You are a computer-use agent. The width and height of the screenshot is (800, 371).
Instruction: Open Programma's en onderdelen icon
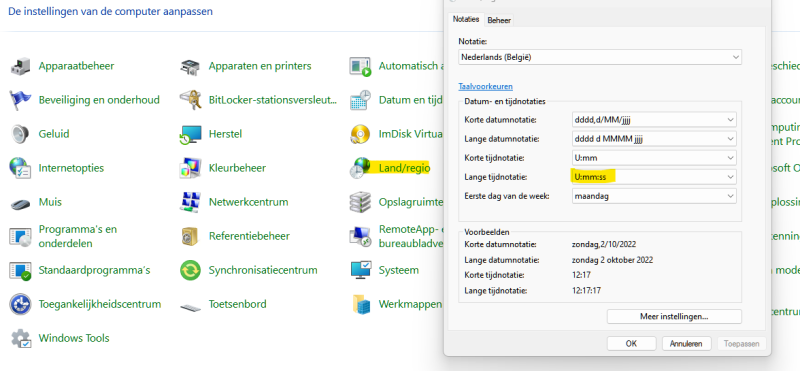(20, 236)
